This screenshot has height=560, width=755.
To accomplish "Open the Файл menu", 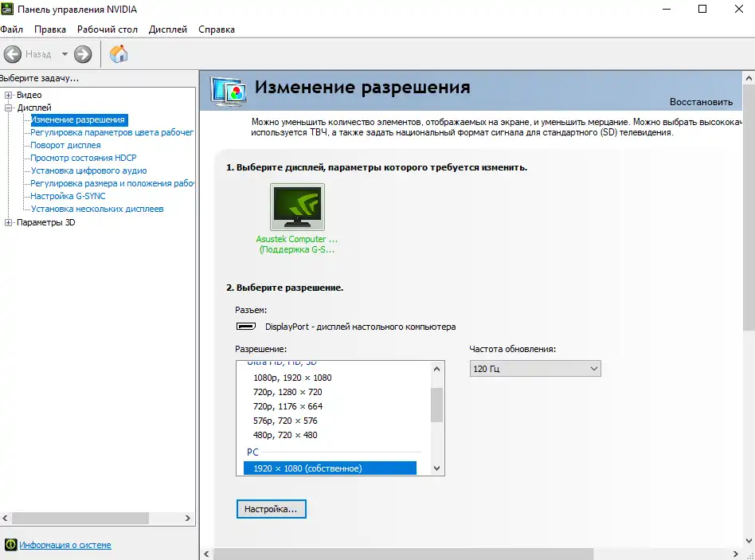I will coord(12,29).
